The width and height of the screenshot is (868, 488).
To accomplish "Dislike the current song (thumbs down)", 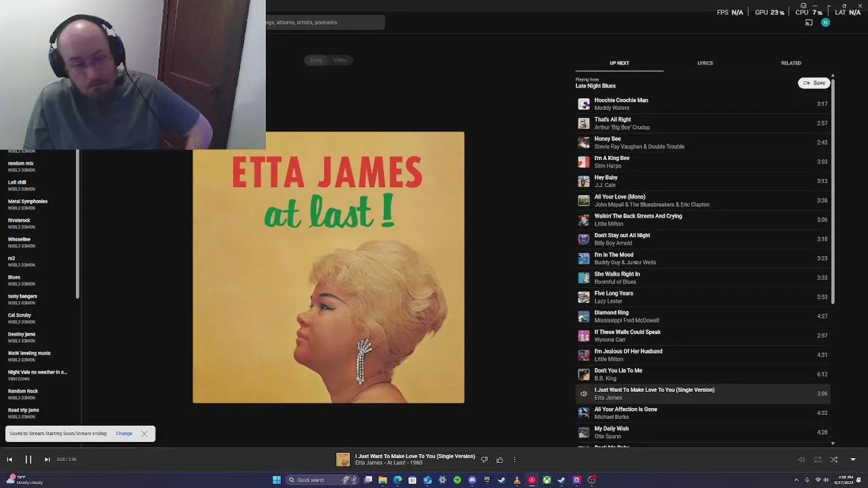I will (484, 460).
